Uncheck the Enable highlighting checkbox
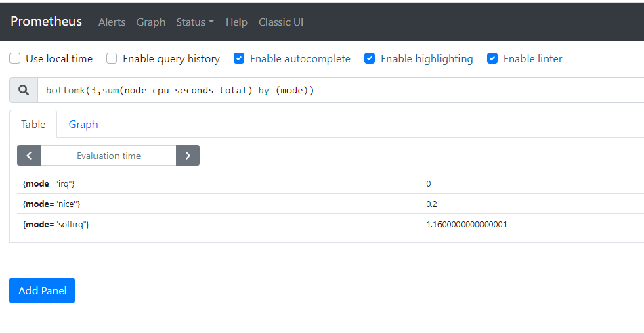Viewport: 644px width, 333px height. pos(370,58)
